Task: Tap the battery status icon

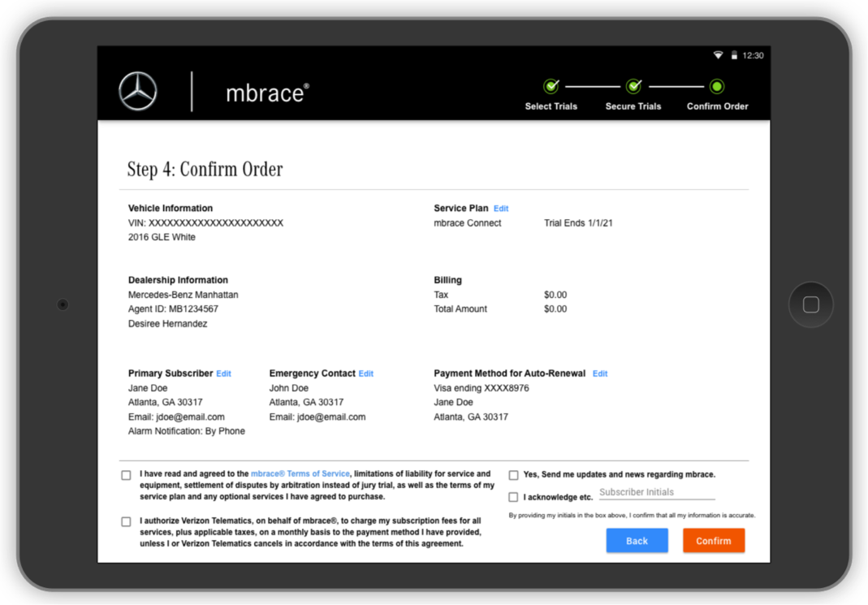Action: tap(734, 55)
